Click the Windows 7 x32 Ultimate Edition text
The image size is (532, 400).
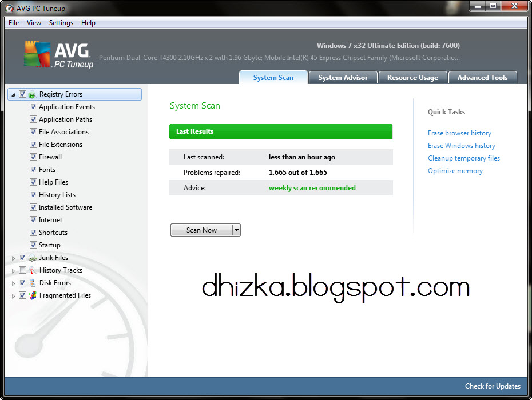[x=388, y=45]
